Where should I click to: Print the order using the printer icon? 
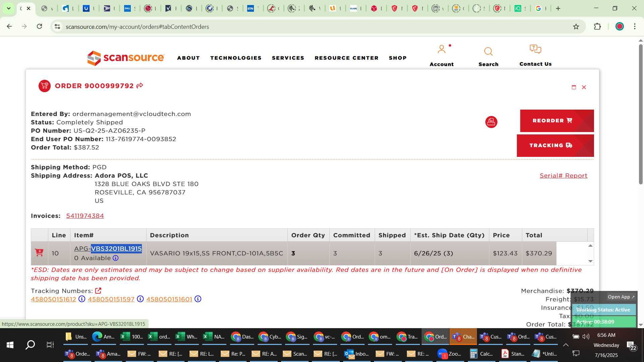pyautogui.click(x=491, y=122)
